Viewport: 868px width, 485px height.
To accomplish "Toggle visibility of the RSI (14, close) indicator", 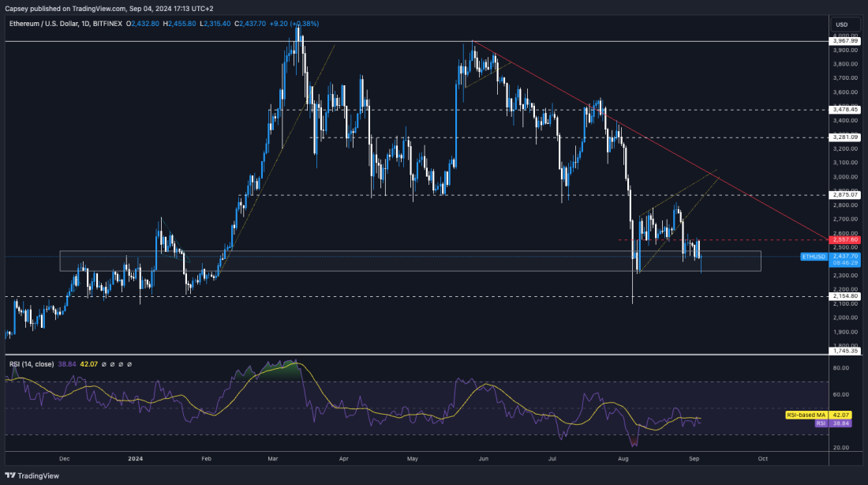I will 33,364.
